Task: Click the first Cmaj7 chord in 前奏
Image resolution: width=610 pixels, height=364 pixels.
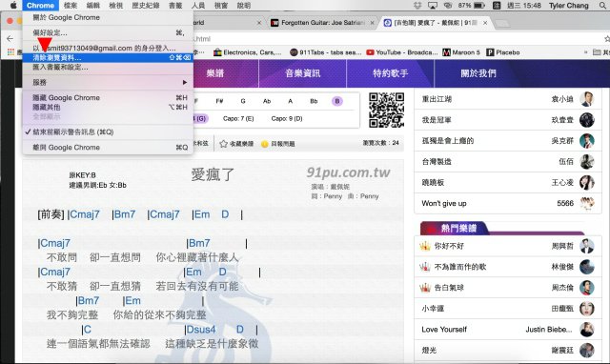Action: (85, 214)
